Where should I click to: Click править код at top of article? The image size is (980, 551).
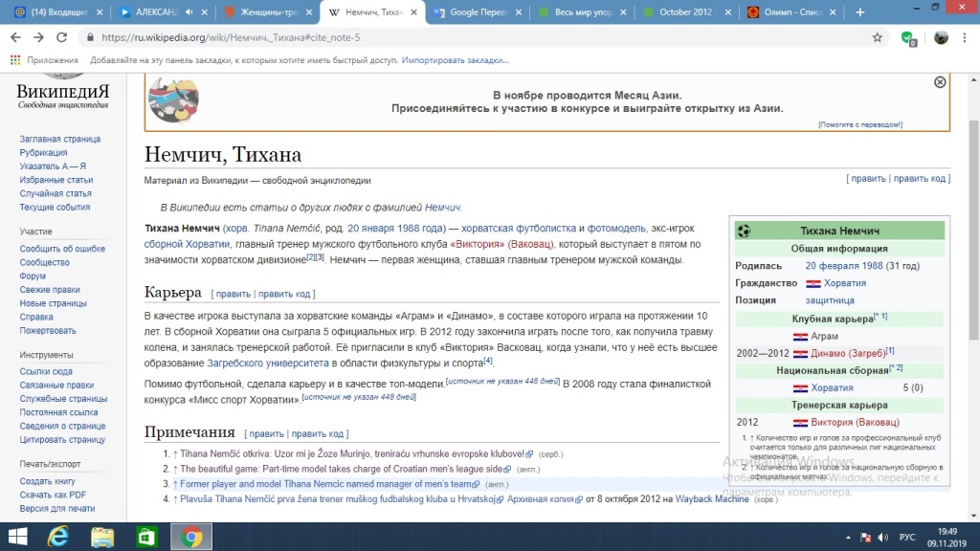pos(920,178)
